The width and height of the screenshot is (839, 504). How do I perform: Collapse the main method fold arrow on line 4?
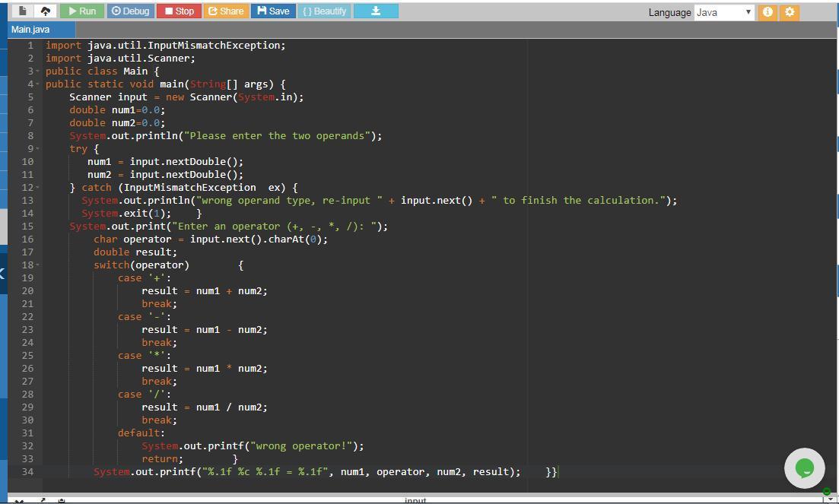(x=38, y=84)
